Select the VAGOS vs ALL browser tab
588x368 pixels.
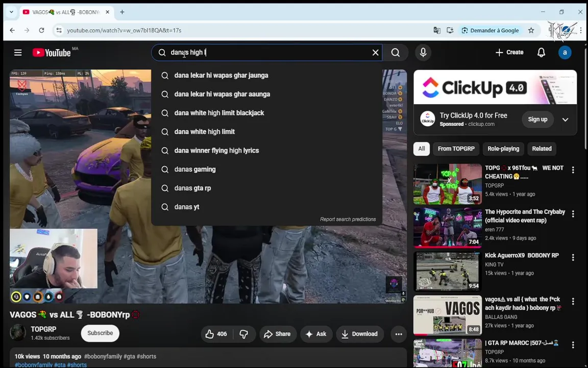pos(62,12)
